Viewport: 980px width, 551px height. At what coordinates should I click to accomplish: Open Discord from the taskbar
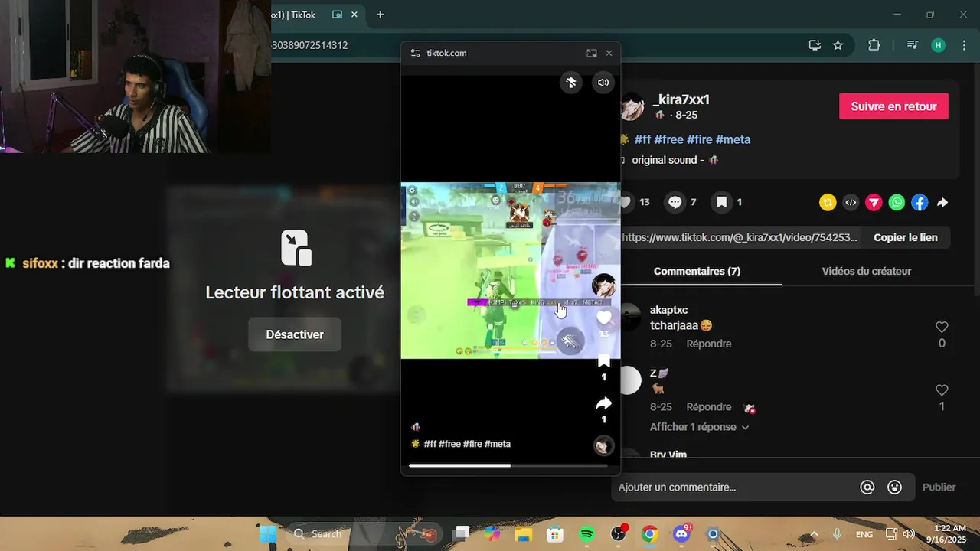coord(681,534)
